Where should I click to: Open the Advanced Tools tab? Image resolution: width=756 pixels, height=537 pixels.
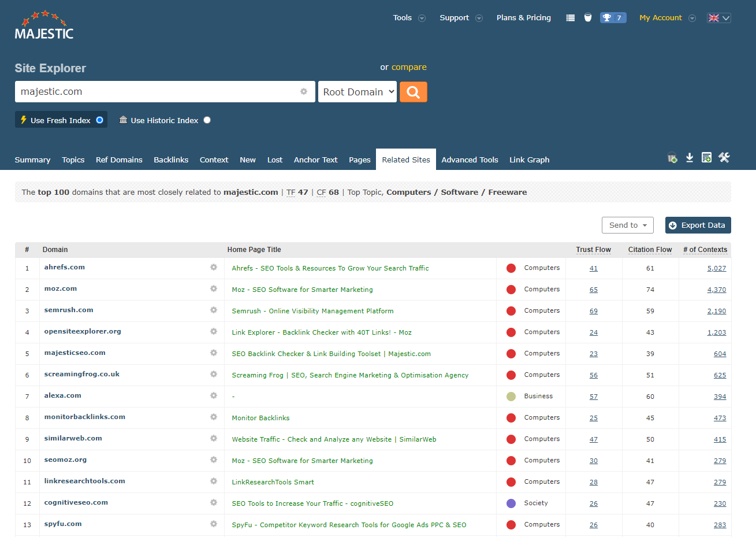470,160
